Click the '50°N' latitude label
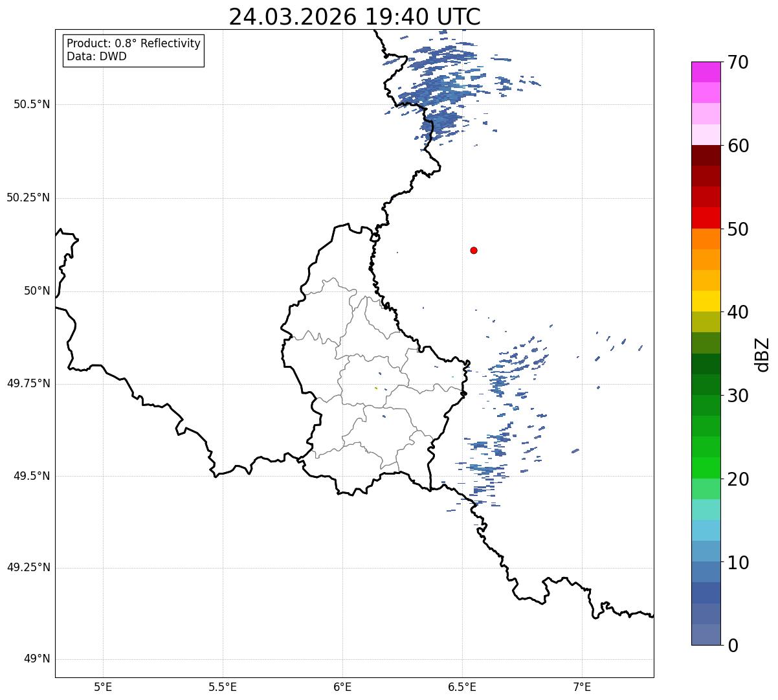 point(37,291)
